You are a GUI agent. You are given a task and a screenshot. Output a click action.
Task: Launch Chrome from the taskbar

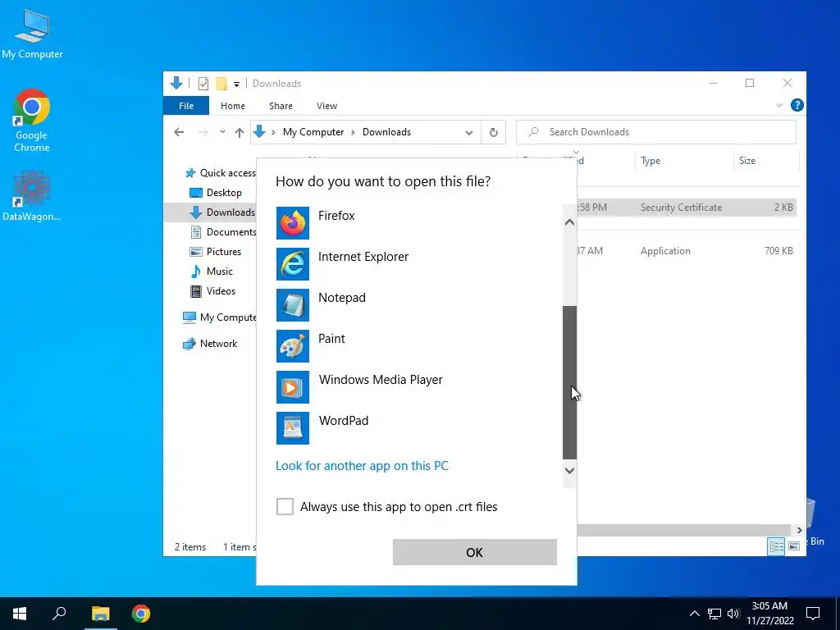point(141,614)
